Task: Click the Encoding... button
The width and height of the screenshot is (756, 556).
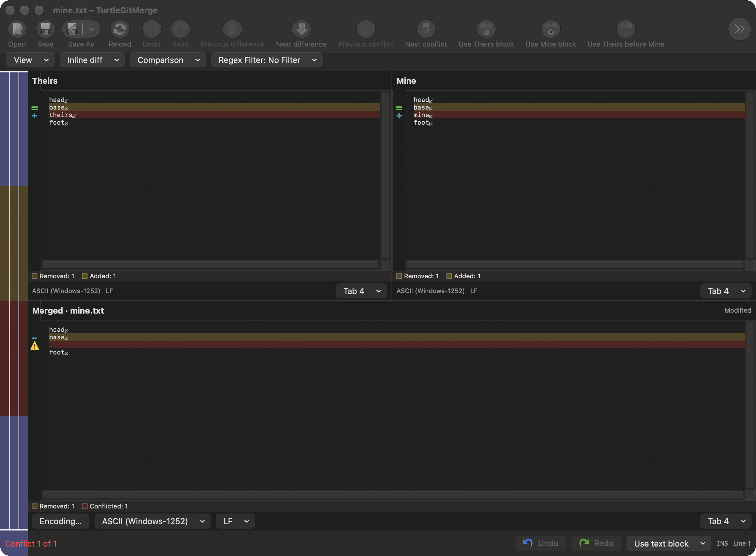Action: (x=60, y=521)
